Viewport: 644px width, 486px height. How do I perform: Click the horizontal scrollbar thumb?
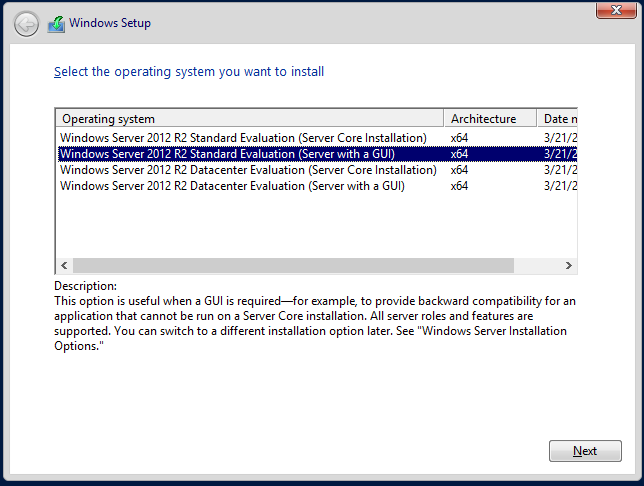pos(293,265)
